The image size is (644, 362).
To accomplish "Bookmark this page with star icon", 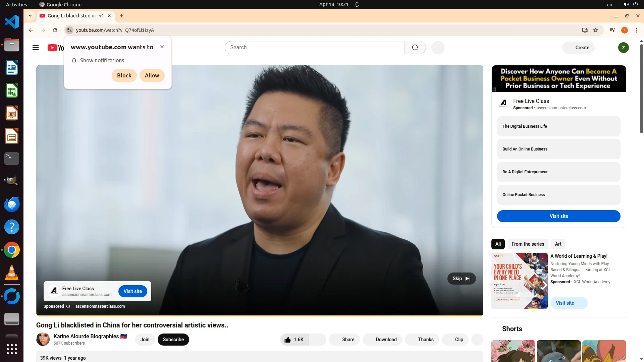I will (x=596, y=30).
